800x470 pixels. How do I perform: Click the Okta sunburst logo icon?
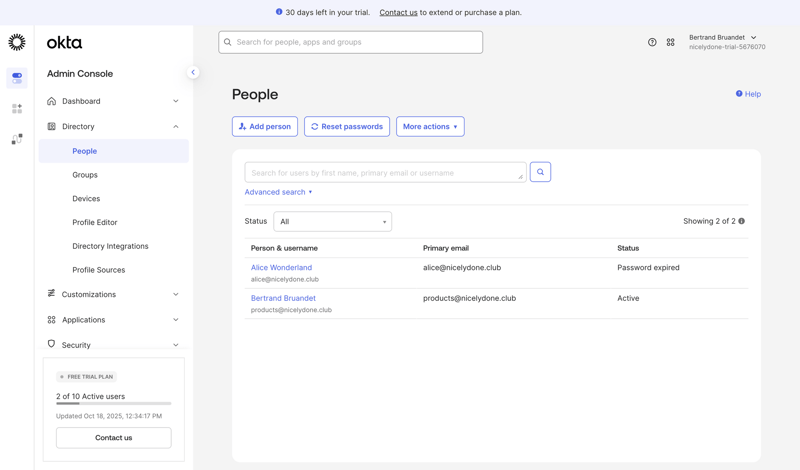[17, 42]
